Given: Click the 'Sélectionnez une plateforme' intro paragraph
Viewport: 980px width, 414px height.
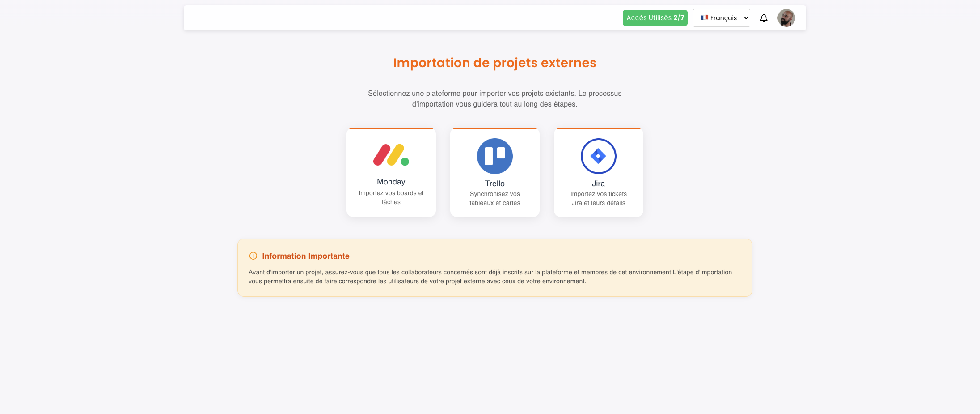Looking at the screenshot, I should click(x=495, y=98).
